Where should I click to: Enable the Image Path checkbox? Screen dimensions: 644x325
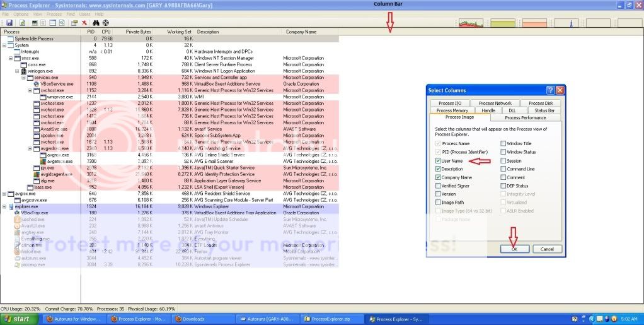pos(438,203)
